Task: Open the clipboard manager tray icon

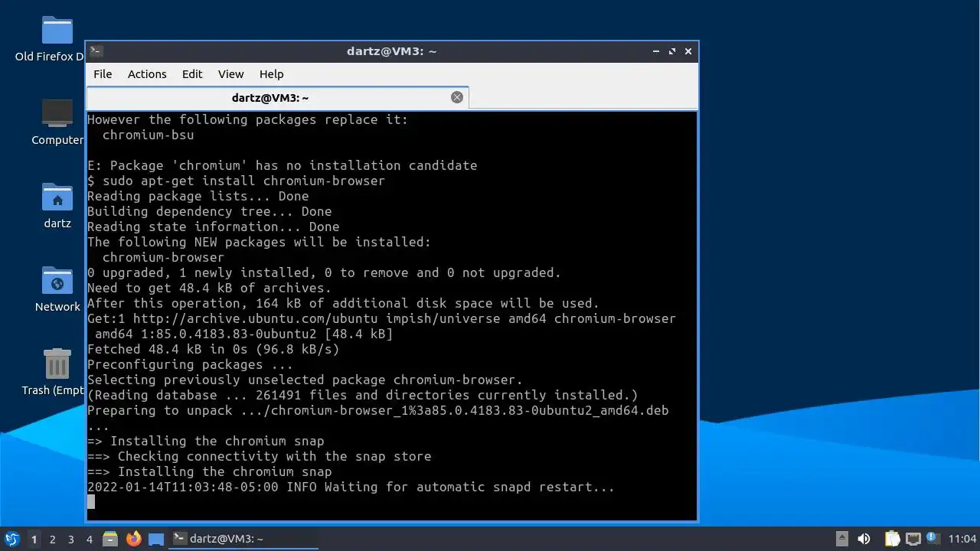Action: click(892, 539)
